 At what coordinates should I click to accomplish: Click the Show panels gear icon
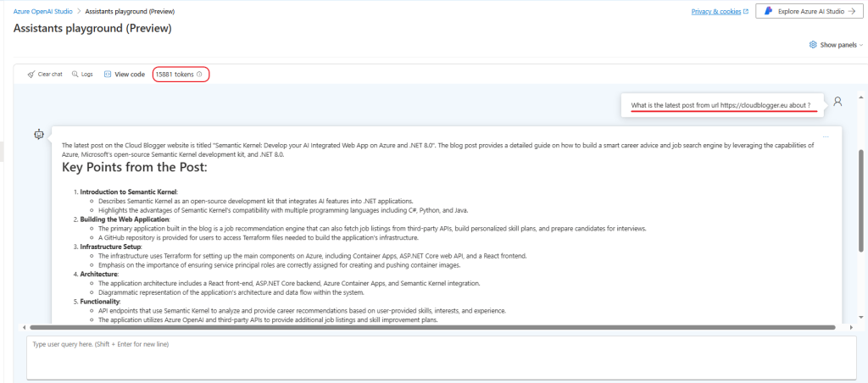(x=813, y=45)
